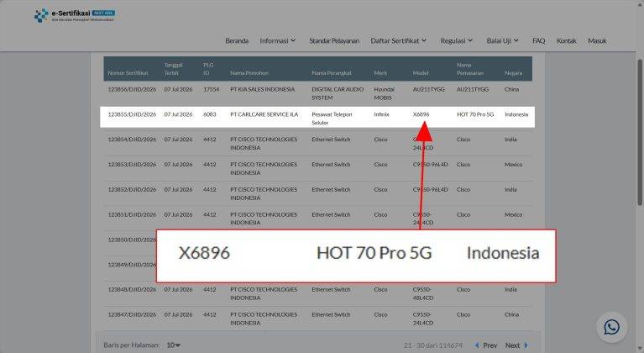Select certificate 123852/DJID/2026
The width and height of the screenshot is (644, 353).
[132, 189]
